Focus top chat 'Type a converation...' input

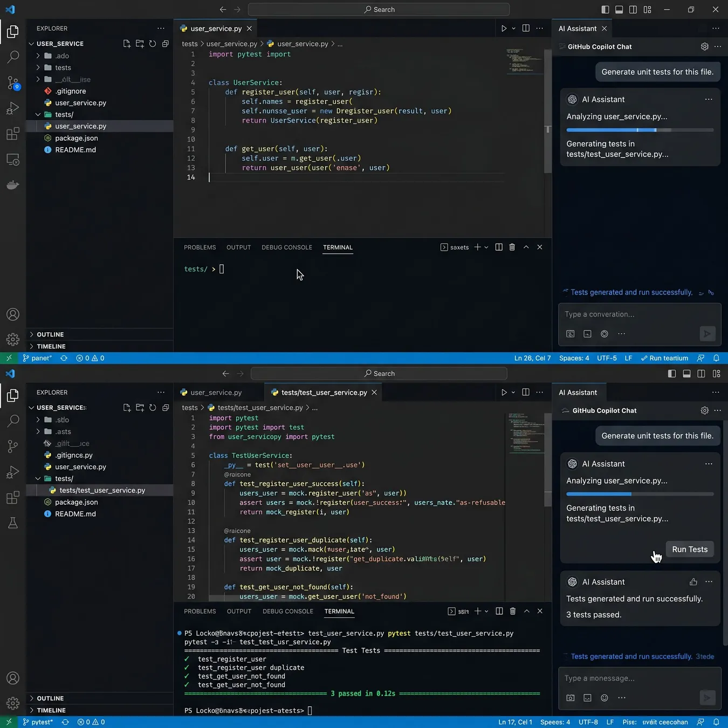(640, 314)
